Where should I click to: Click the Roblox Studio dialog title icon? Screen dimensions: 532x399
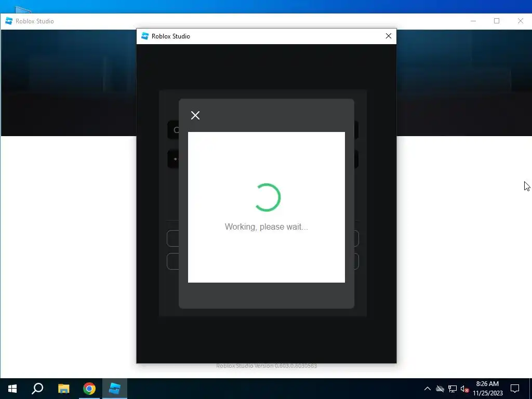(x=145, y=36)
